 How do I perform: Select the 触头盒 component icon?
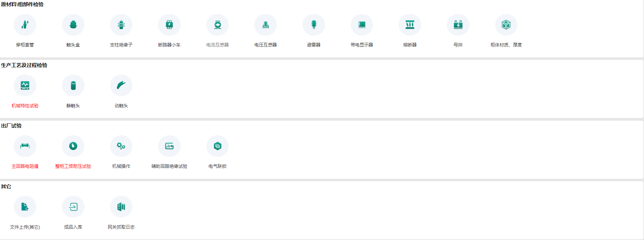(x=73, y=25)
